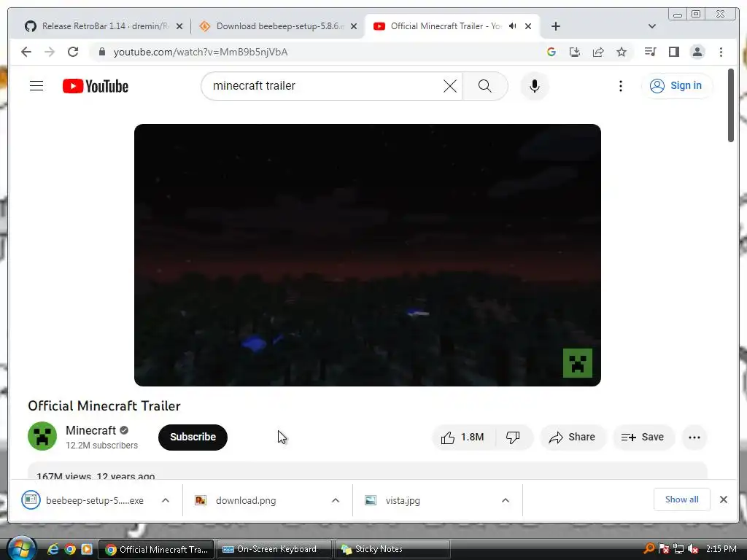The width and height of the screenshot is (747, 560).
Task: Click the video player area
Action: (368, 254)
